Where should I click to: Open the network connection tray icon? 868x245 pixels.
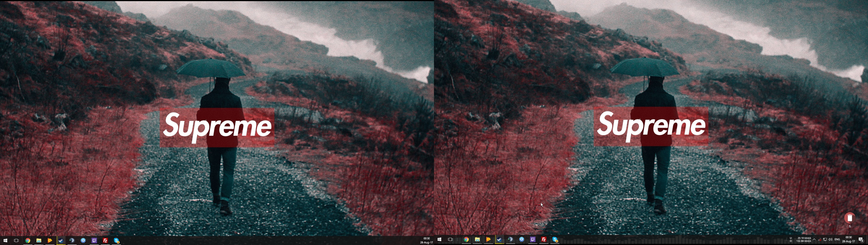[x=825, y=239]
